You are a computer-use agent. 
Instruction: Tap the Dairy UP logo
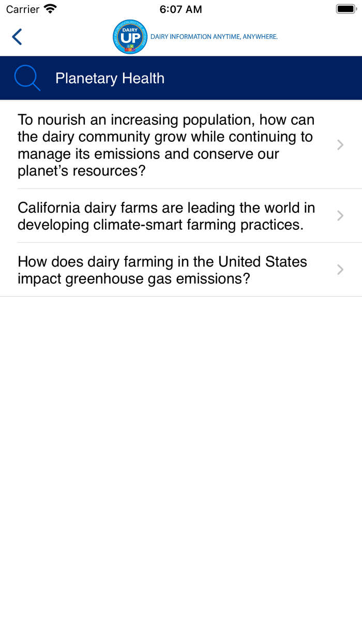click(130, 36)
